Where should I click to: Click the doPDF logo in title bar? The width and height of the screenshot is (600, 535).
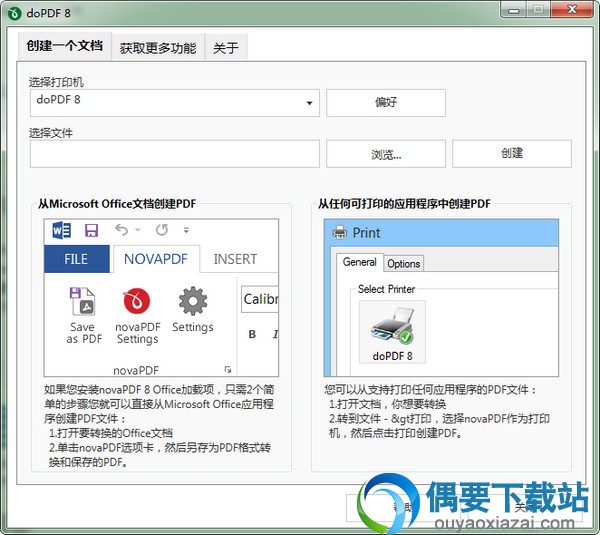pyautogui.click(x=15, y=13)
